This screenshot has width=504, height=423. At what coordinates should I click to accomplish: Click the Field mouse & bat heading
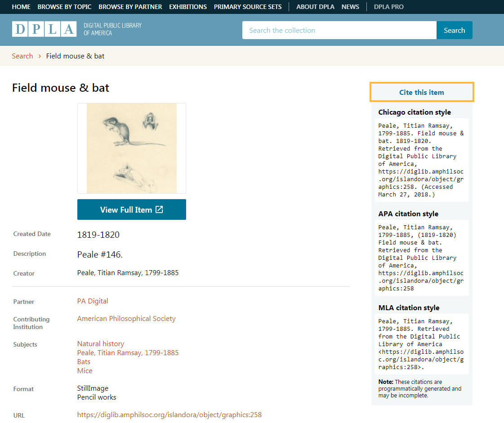point(61,88)
